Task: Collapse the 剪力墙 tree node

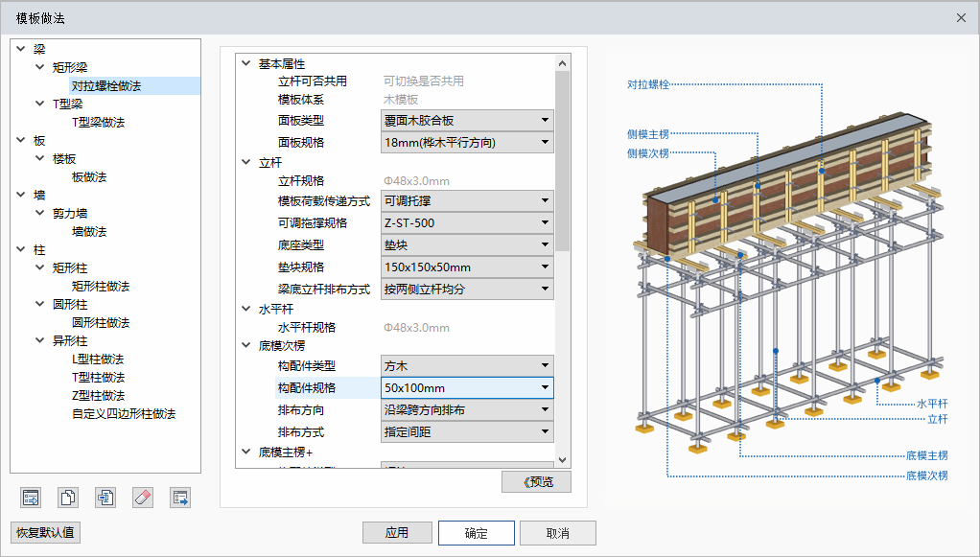Action: 40,213
